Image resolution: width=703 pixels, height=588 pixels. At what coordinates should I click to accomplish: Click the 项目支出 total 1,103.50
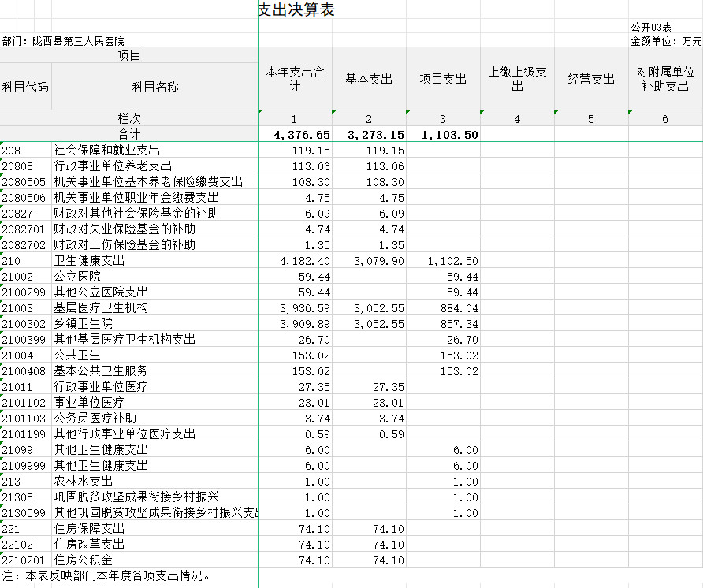point(451,135)
